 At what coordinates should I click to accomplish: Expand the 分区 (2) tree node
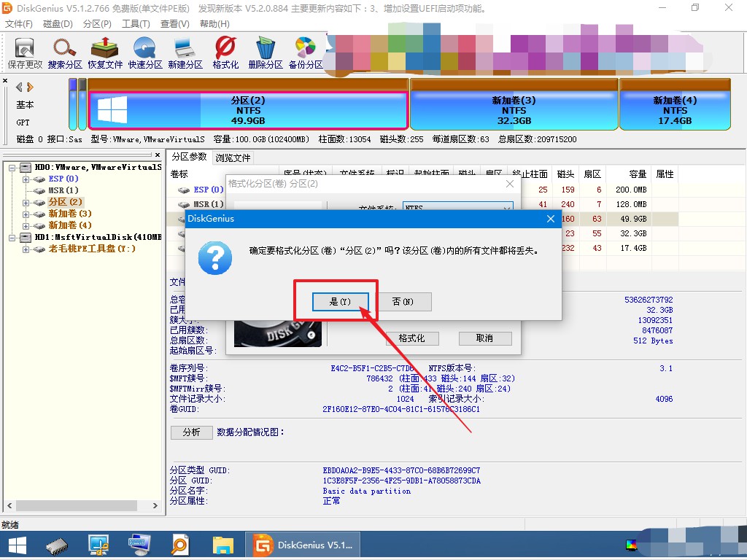(26, 203)
